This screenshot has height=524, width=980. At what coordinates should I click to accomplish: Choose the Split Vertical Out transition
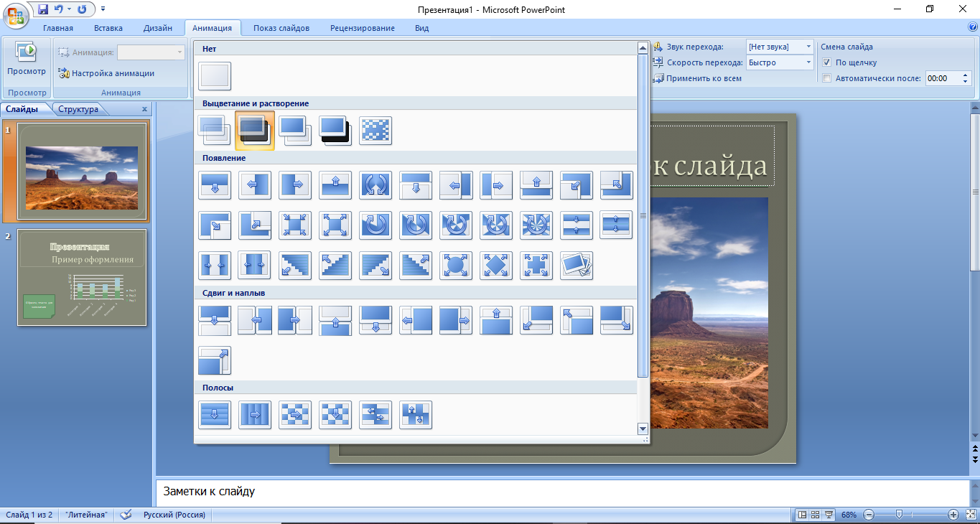click(255, 266)
